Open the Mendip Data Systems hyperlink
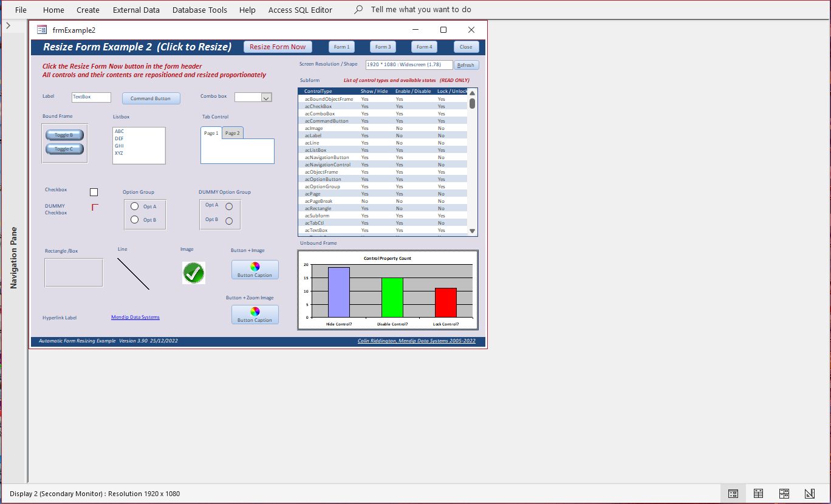Screen dimensions: 831x504 coord(135,317)
